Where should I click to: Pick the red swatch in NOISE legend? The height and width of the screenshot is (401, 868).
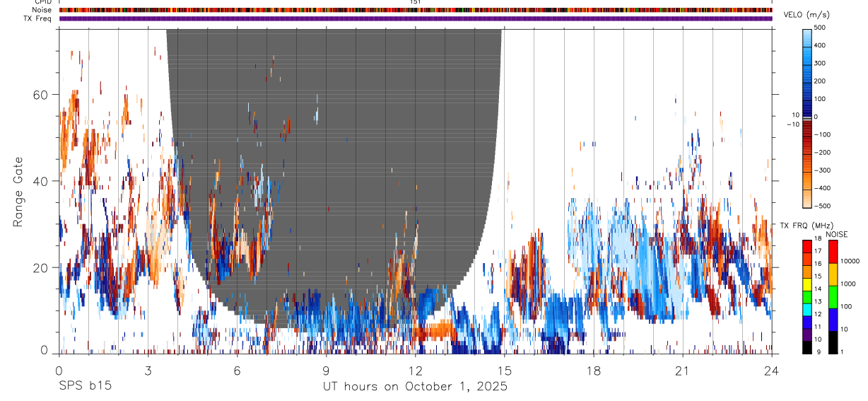click(x=833, y=252)
